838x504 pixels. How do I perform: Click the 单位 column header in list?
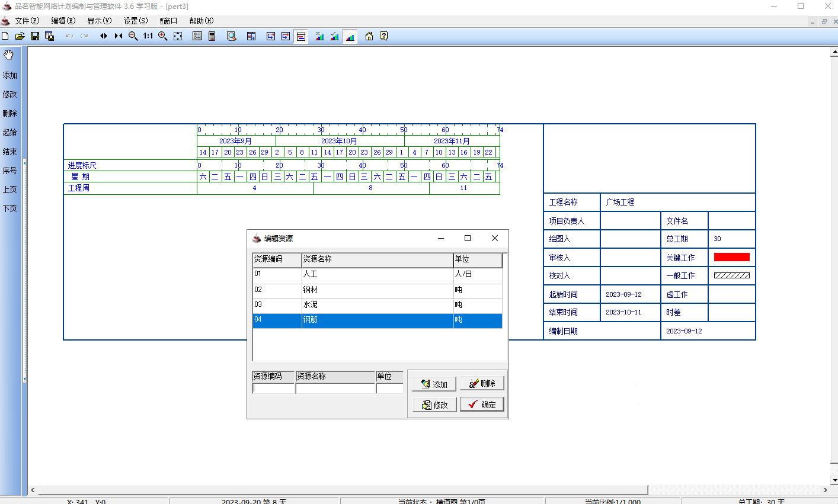(x=478, y=259)
